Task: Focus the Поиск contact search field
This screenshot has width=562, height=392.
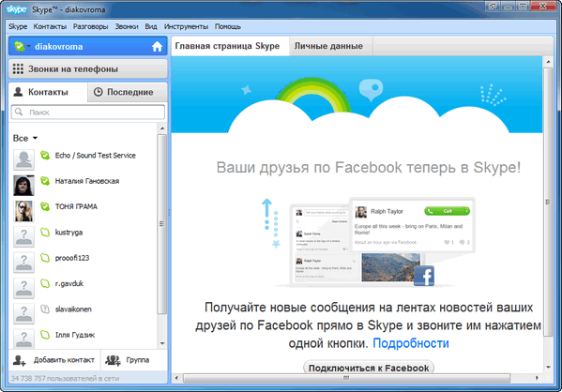Action: pos(88,113)
